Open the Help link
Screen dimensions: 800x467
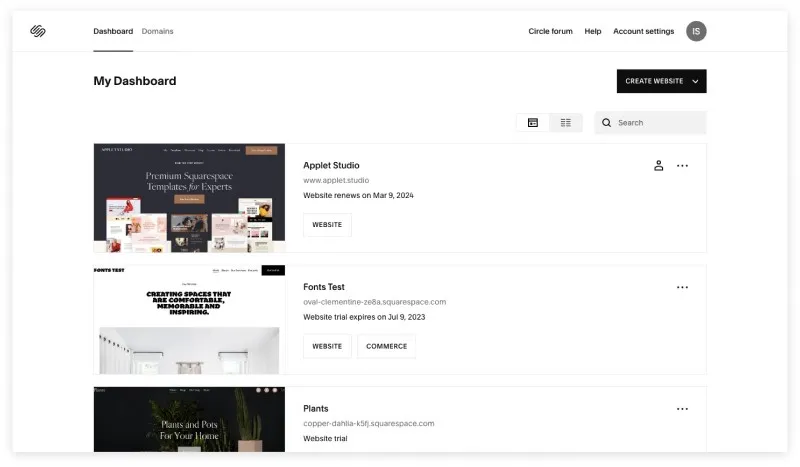tap(593, 31)
